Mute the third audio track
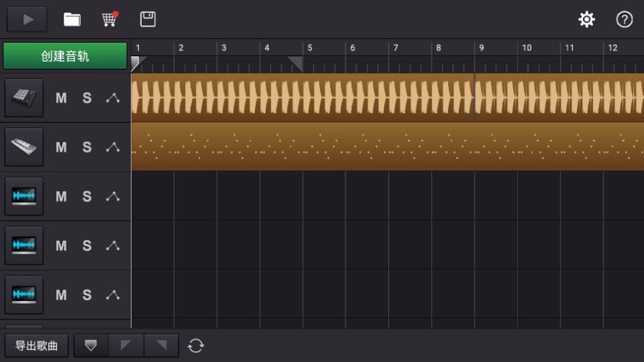644x362 pixels. (x=61, y=295)
